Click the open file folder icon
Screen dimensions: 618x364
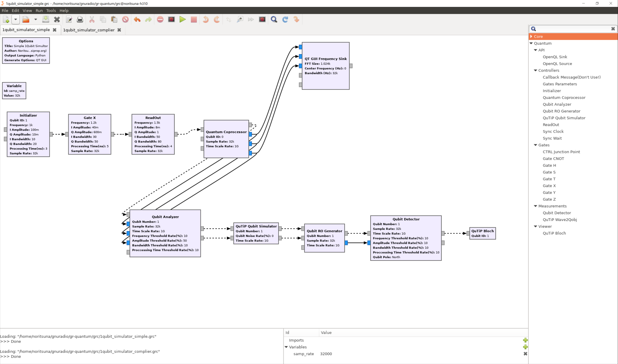[25, 19]
